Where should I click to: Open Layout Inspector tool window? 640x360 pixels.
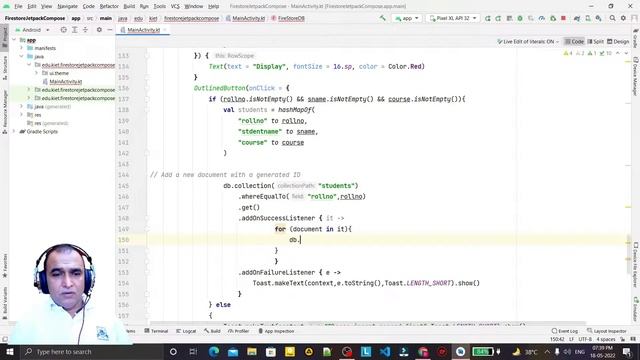point(607,331)
